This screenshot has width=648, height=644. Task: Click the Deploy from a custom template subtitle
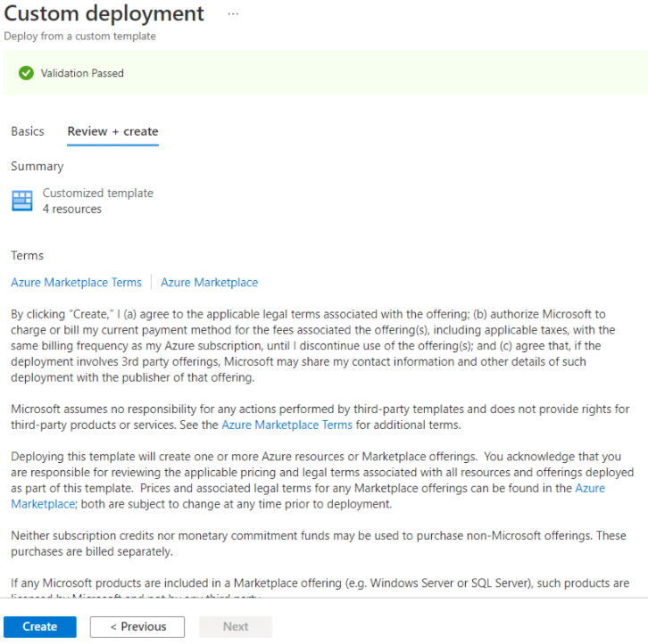tap(79, 37)
